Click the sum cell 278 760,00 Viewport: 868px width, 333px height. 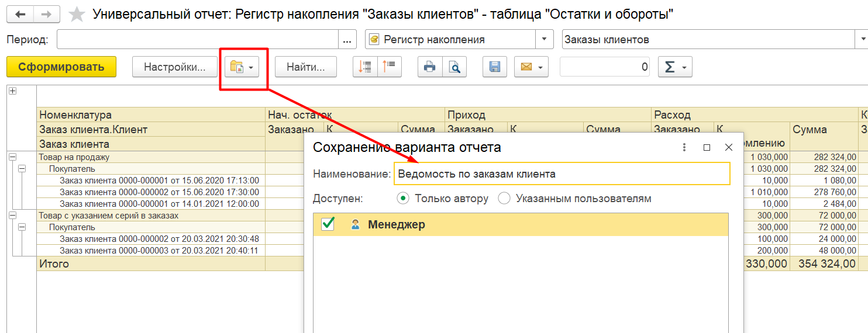(x=824, y=192)
